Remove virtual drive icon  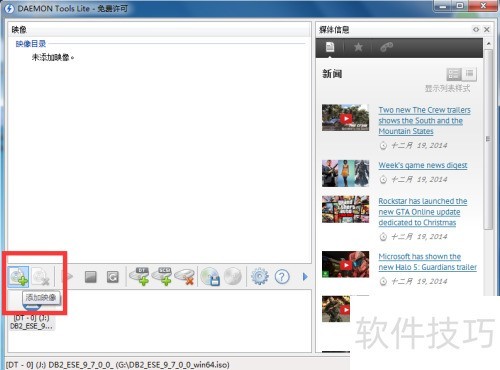point(184,277)
